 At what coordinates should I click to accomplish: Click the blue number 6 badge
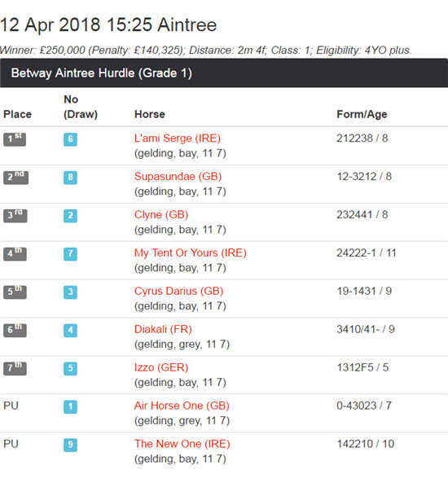(70, 139)
